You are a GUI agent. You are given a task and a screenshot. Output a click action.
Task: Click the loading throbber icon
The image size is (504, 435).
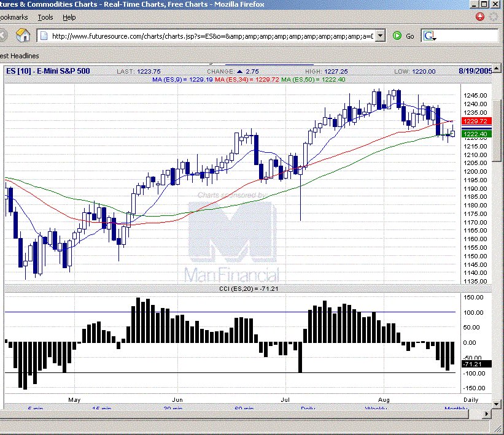click(494, 17)
